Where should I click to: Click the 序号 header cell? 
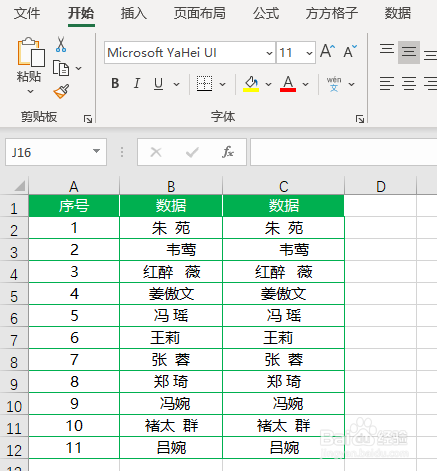74,206
